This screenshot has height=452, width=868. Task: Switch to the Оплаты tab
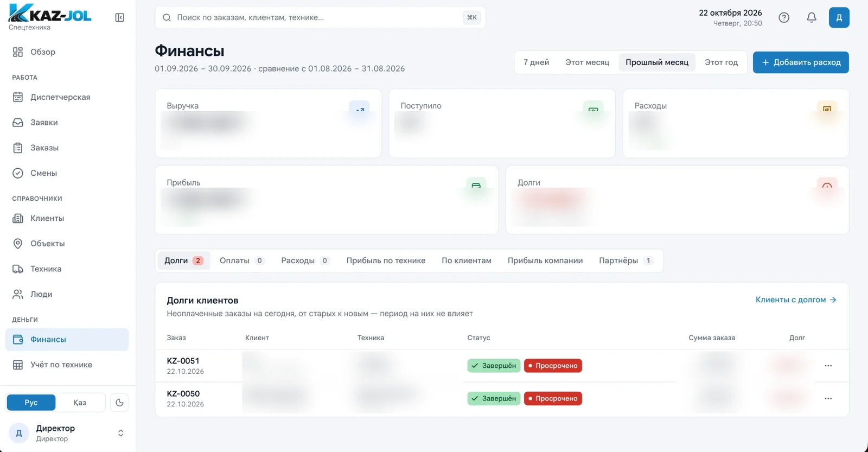[x=241, y=260]
